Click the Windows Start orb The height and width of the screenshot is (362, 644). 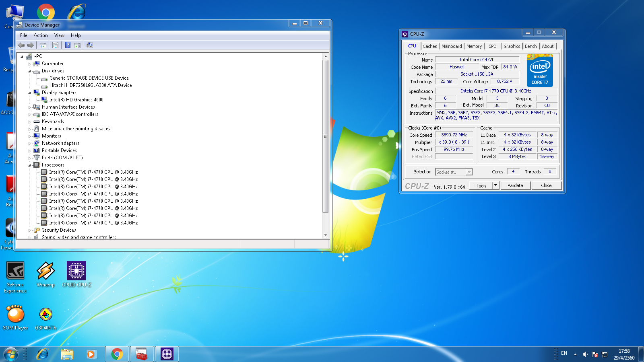10,354
